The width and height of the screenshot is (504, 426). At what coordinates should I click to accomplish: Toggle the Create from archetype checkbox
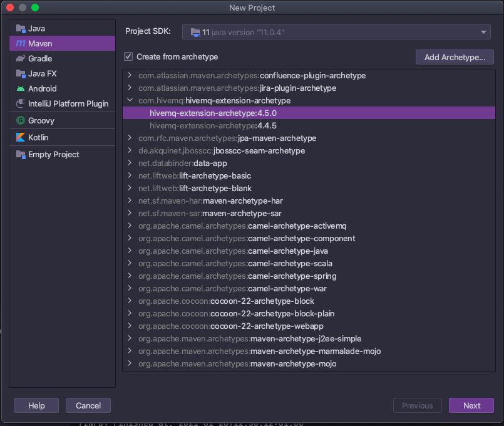click(128, 56)
